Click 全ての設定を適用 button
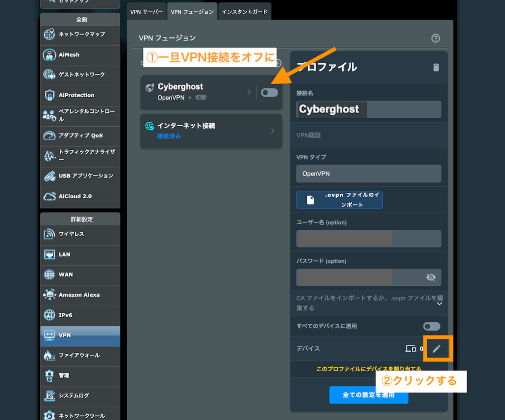Viewport: 505px width, 420px height. [368, 395]
